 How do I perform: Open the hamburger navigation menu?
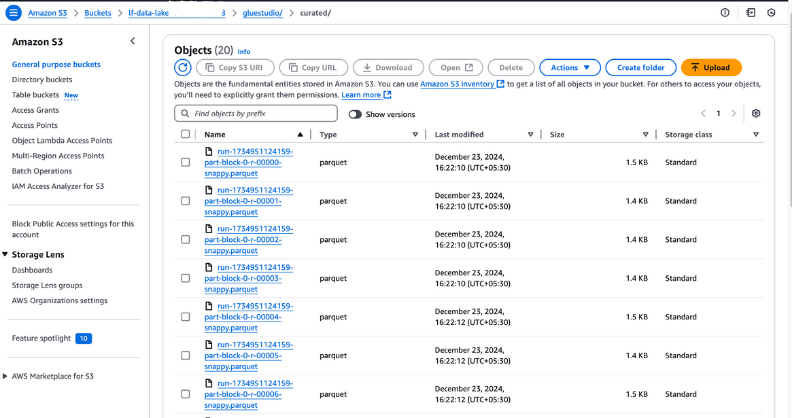tap(13, 13)
